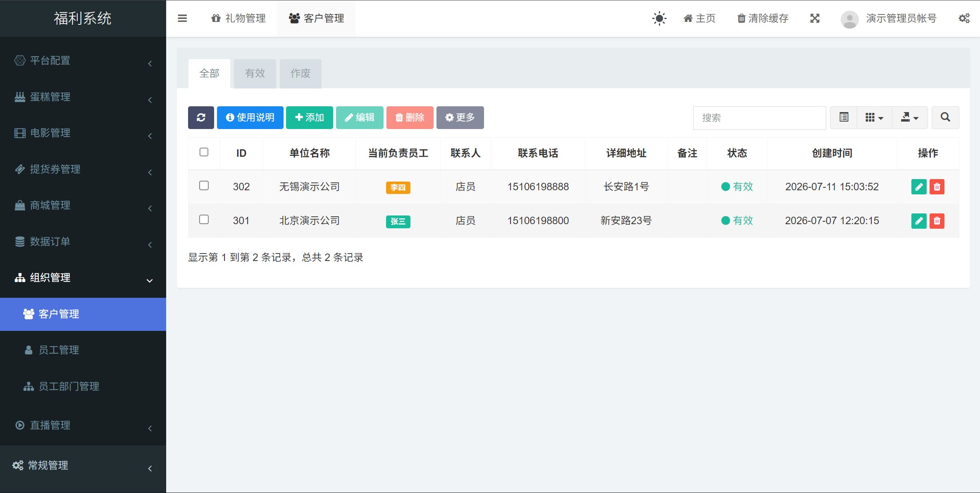
Task: Edit row 301 with green pencil icon
Action: [x=919, y=221]
